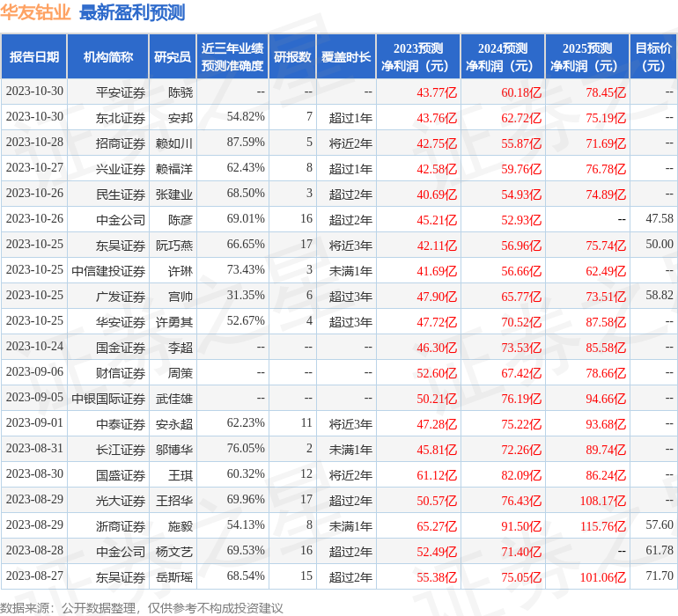678x616 pixels.
Task: Select the 中信建投证券 cell
Action: (x=108, y=271)
